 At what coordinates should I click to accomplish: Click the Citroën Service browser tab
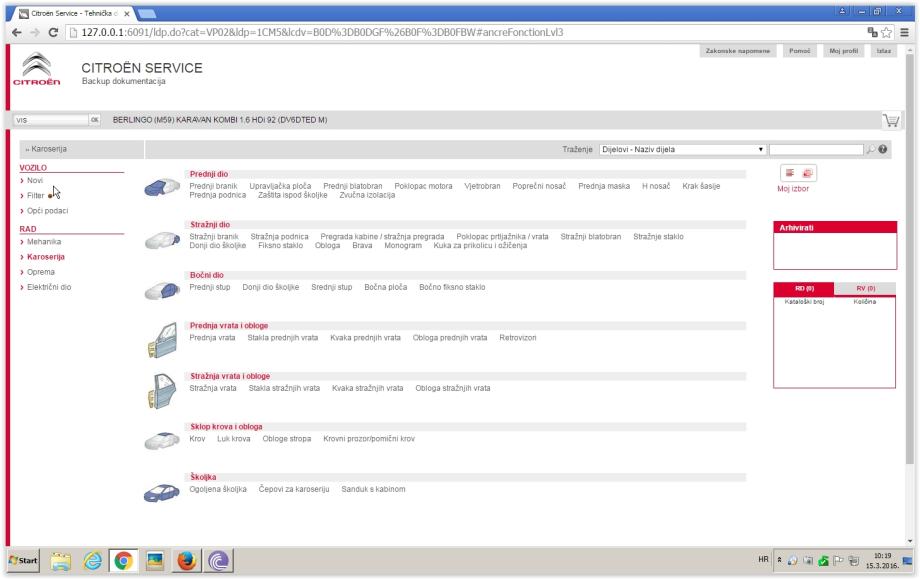click(72, 13)
